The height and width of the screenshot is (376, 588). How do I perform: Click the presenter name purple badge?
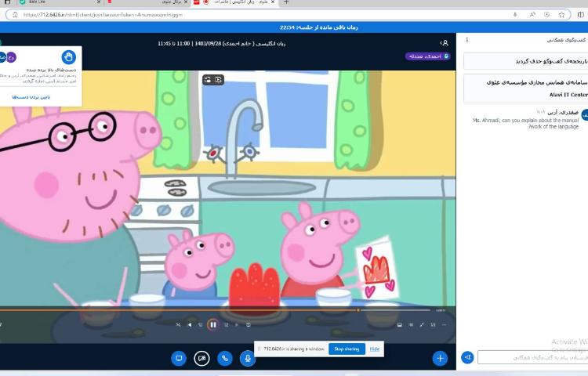pos(427,56)
